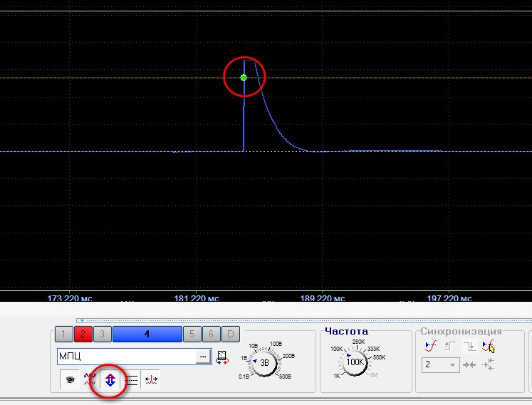Click sync curve icon under the yellow cursor
Viewport: 532px width, 405px height.
pos(489,347)
